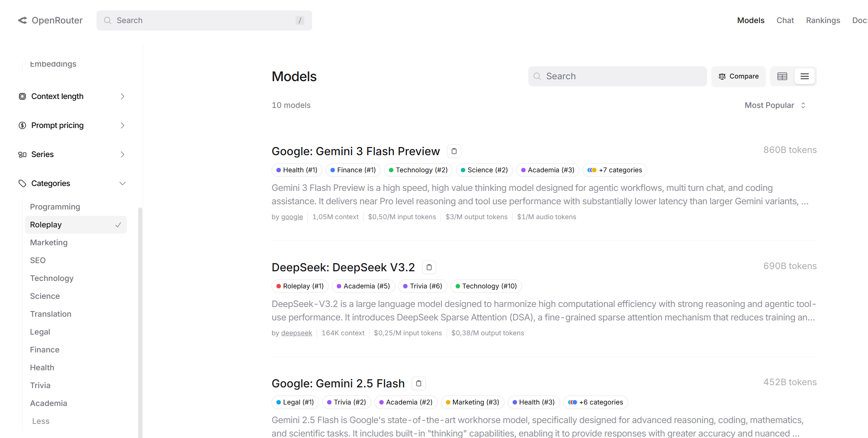The width and height of the screenshot is (868, 438).
Task: Click the Categories tag icon
Action: coord(22,183)
